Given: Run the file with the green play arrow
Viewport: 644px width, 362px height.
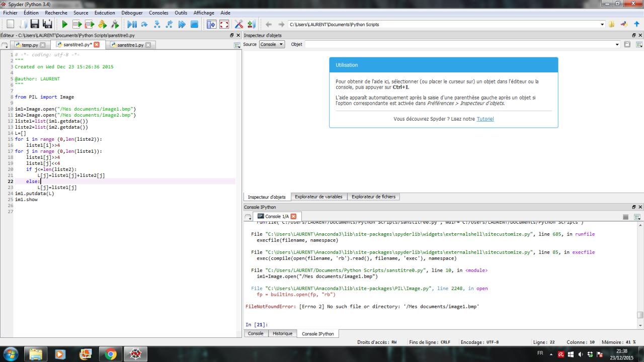Looking at the screenshot, I should pyautogui.click(x=64, y=24).
